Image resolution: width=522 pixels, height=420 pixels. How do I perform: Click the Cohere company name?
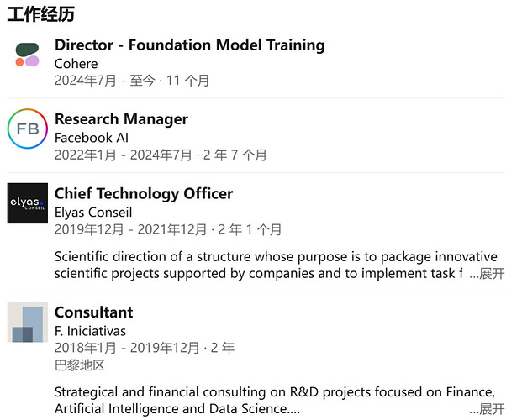[76, 64]
